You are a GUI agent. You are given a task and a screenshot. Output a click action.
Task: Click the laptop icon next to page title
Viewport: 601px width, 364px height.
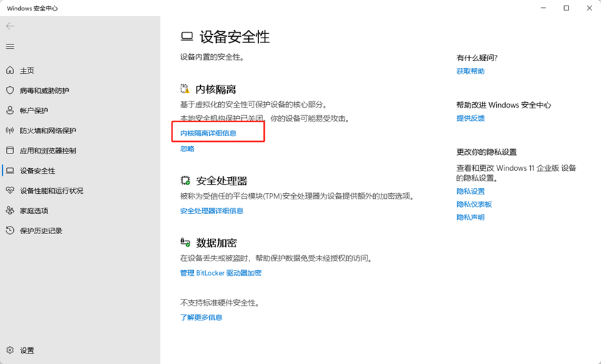(x=187, y=37)
